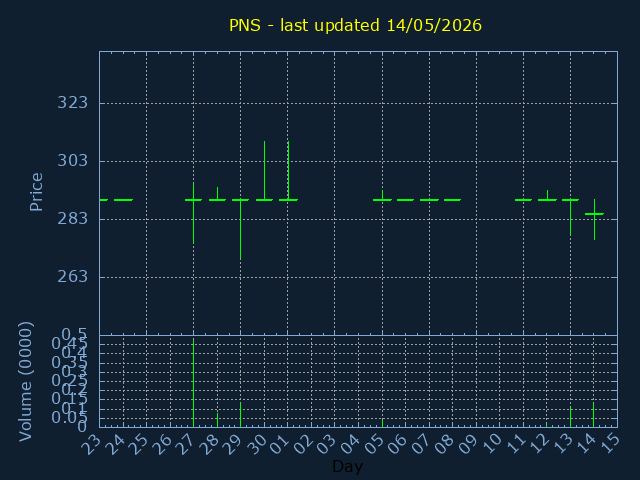The image size is (640, 480).
Task: Click the price range bar for day 27
Action: (193, 213)
